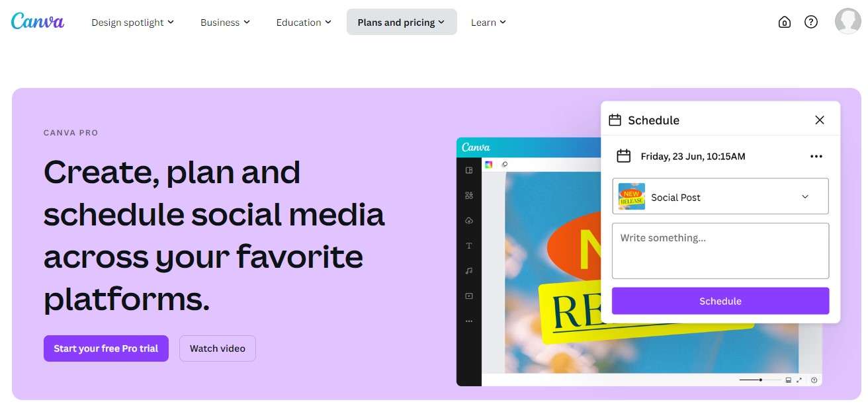The image size is (868, 404).
Task: Open the date options with the three-dot menu
Action: pos(816,156)
